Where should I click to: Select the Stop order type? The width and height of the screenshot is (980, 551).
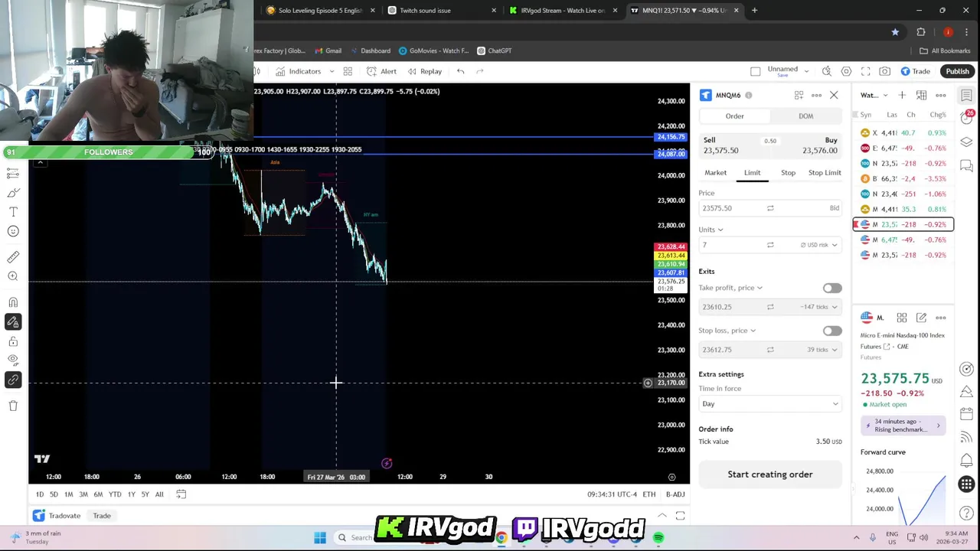(788, 173)
